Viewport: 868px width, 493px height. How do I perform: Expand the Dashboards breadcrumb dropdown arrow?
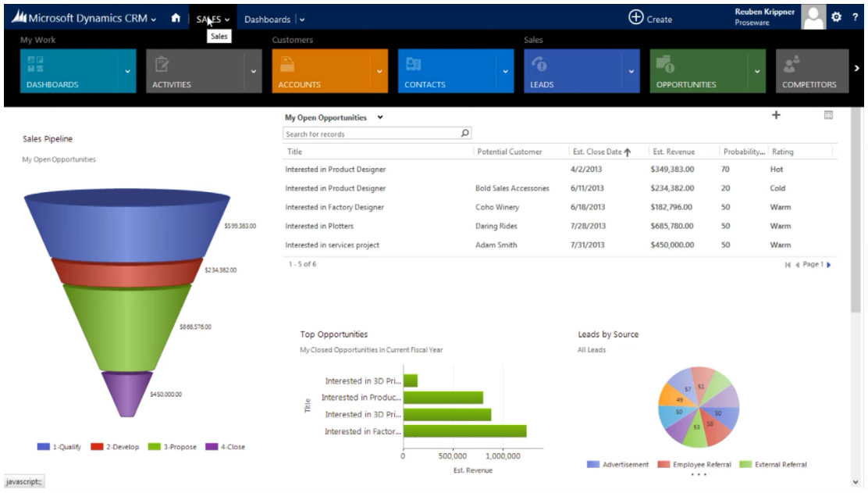point(302,20)
